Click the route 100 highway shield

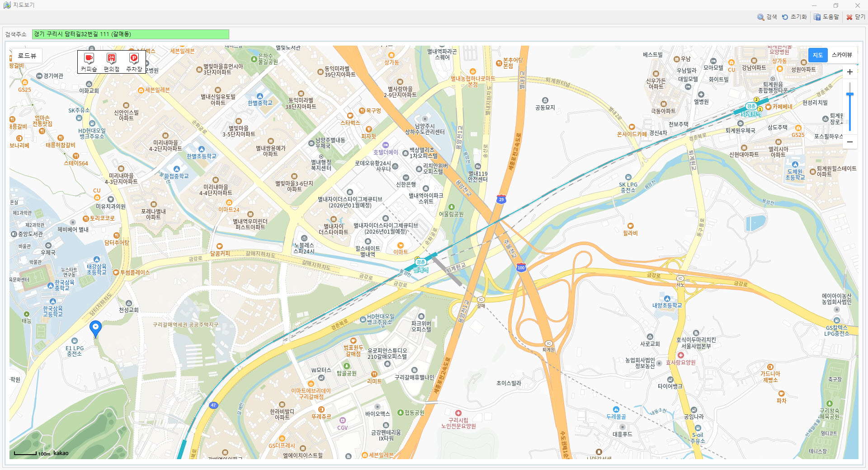click(x=521, y=268)
